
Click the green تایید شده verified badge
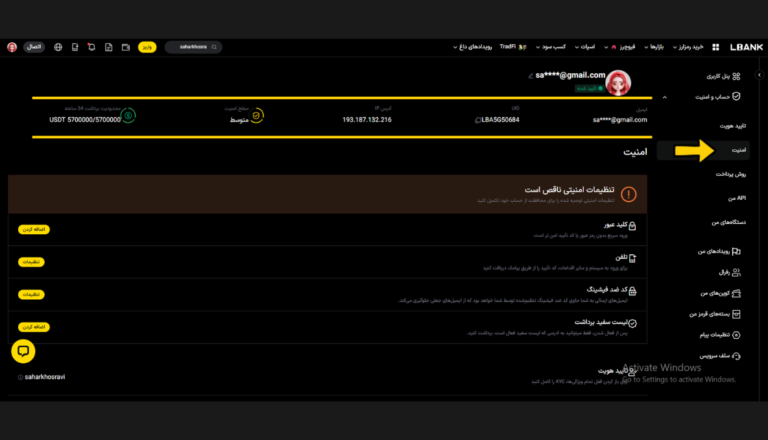click(x=590, y=88)
